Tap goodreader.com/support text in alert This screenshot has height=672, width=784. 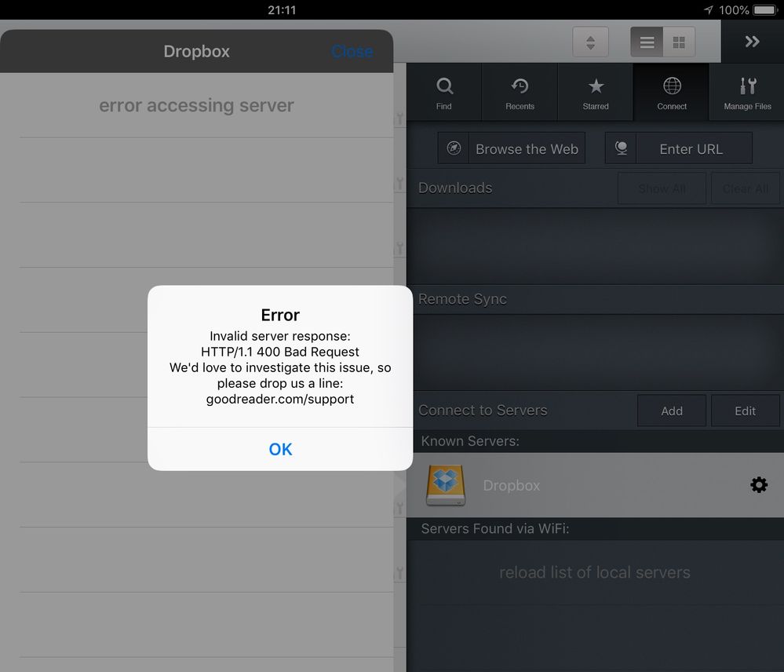(280, 399)
